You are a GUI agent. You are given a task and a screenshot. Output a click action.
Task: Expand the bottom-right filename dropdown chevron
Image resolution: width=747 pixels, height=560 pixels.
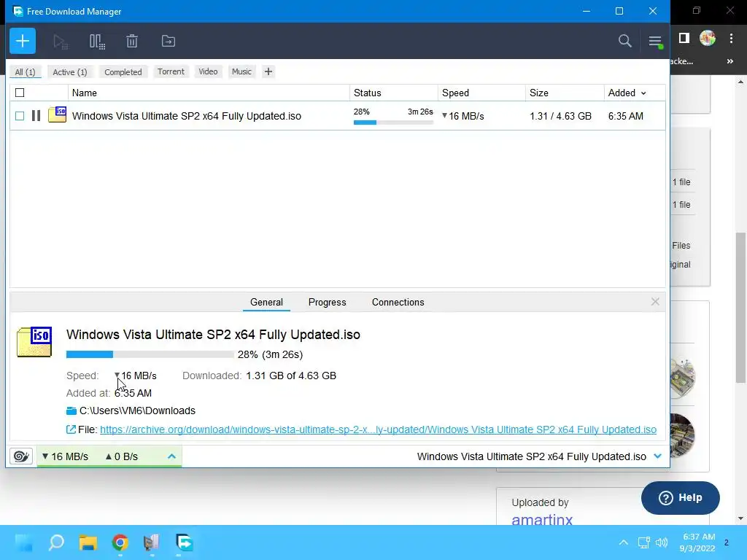click(658, 456)
